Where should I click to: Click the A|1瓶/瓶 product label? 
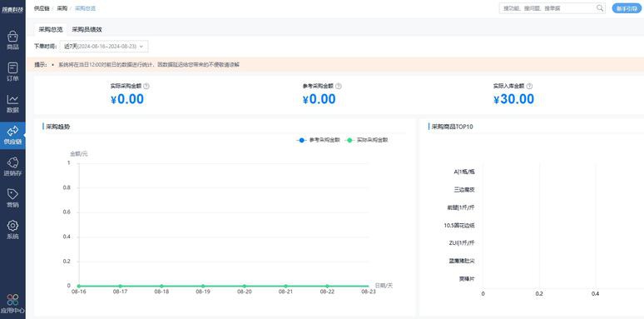point(464,172)
